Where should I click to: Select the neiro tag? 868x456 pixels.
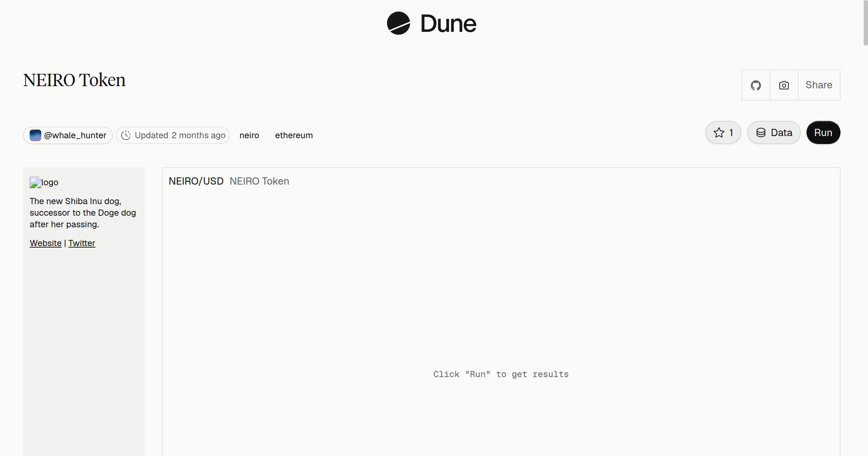[x=249, y=135]
